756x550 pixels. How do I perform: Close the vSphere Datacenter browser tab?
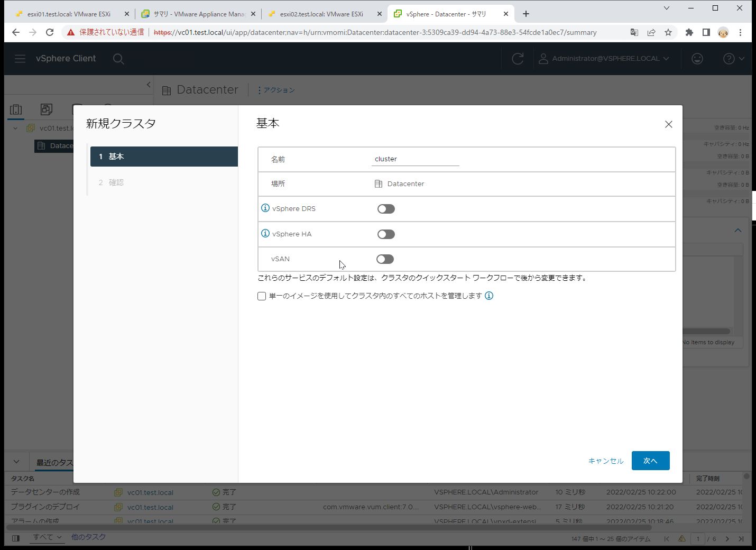506,14
